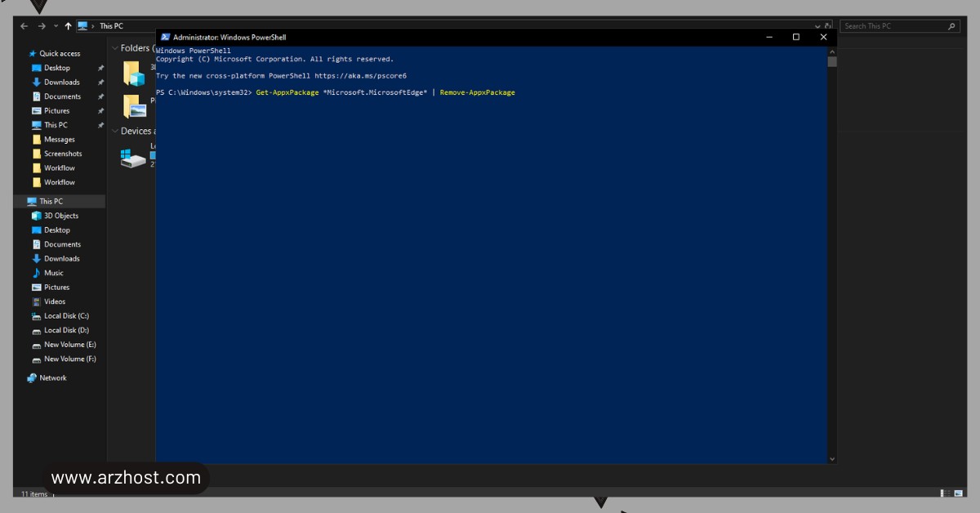Open the address bar dropdown arrow
The height and width of the screenshot is (513, 980).
coord(817,25)
